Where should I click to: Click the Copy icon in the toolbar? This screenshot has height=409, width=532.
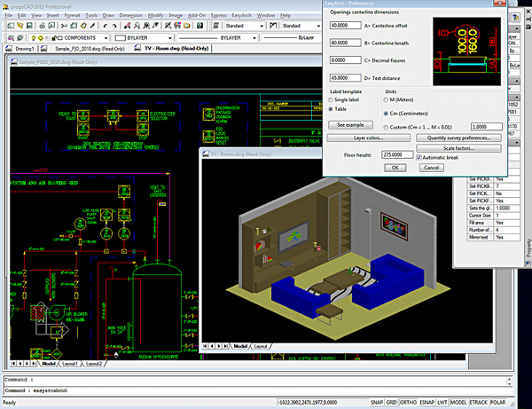tap(74, 26)
